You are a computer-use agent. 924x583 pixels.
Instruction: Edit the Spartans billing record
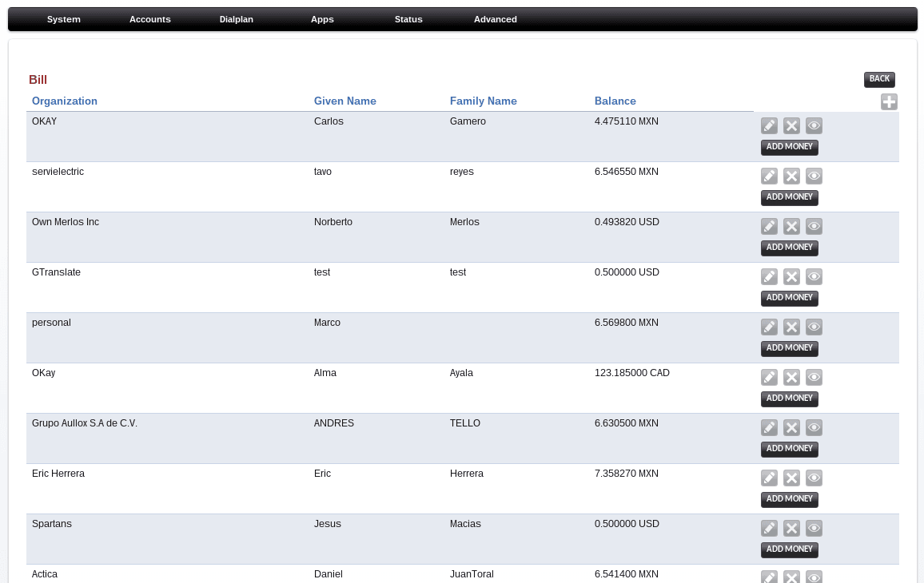(x=769, y=529)
